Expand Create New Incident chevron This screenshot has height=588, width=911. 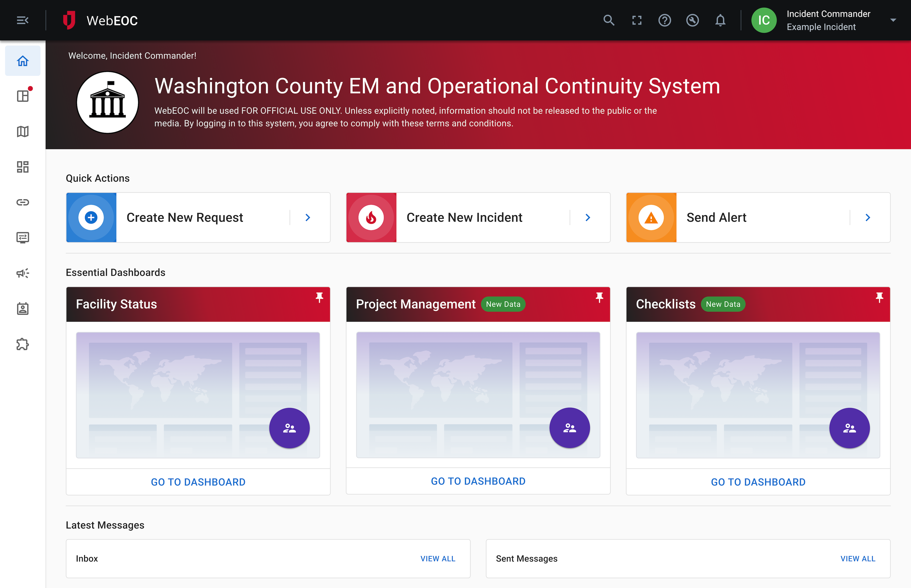(588, 218)
